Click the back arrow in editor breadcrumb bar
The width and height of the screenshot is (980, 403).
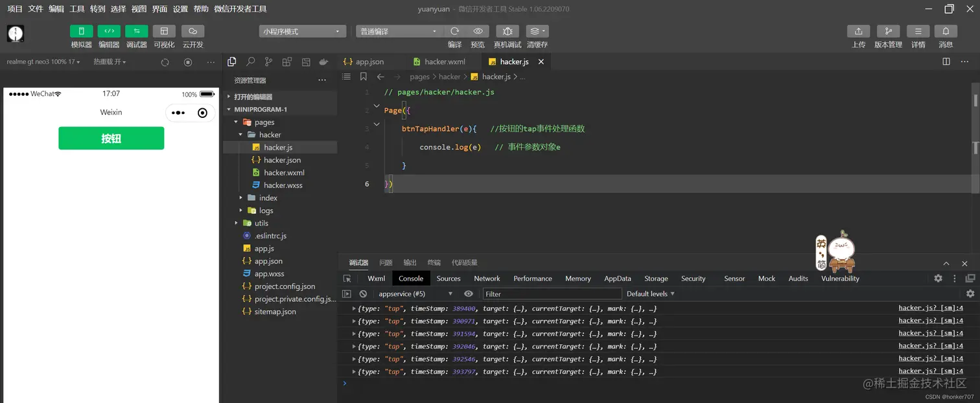380,76
